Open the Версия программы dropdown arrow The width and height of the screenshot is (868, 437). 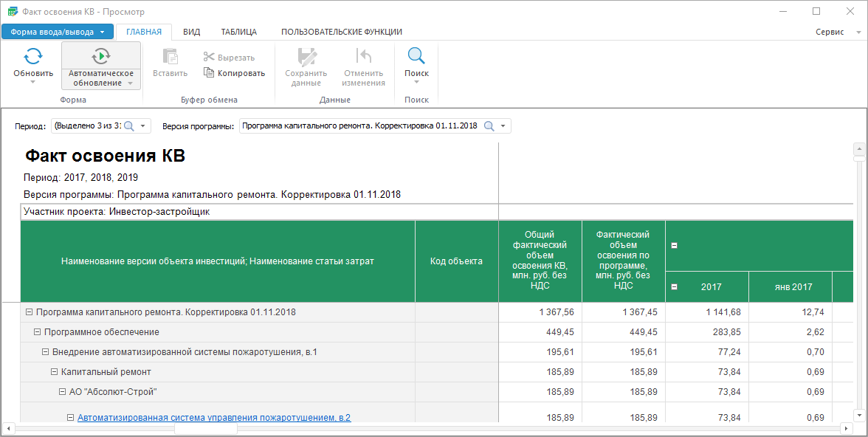(x=503, y=126)
